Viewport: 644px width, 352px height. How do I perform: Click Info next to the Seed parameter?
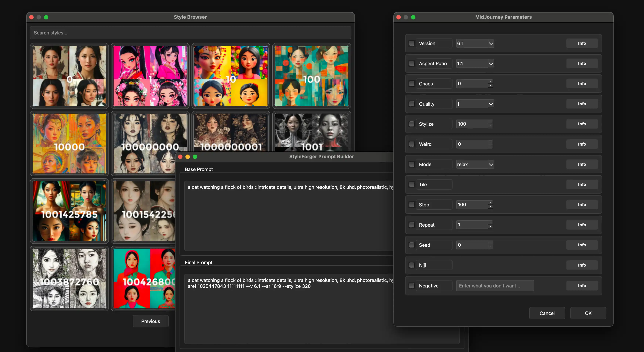pos(582,245)
